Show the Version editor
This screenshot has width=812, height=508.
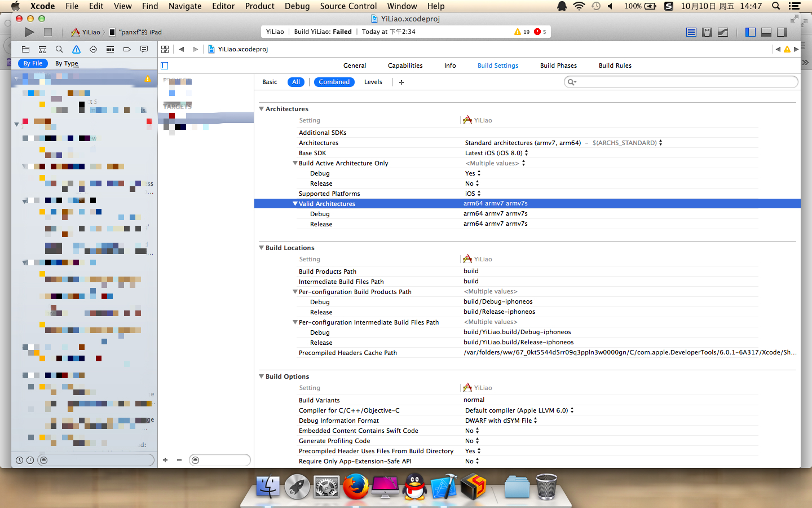pyautogui.click(x=723, y=32)
